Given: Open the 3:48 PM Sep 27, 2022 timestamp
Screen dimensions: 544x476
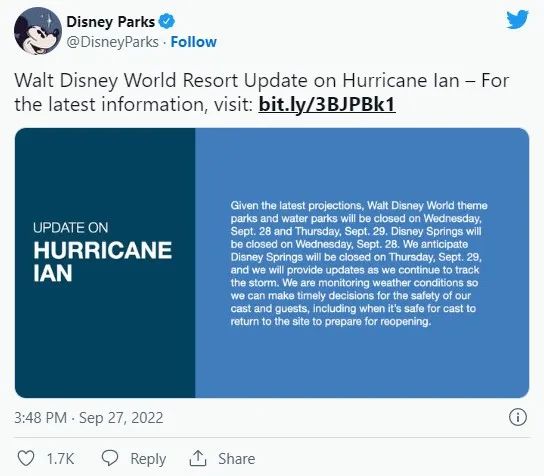Looking at the screenshot, I should (89, 418).
